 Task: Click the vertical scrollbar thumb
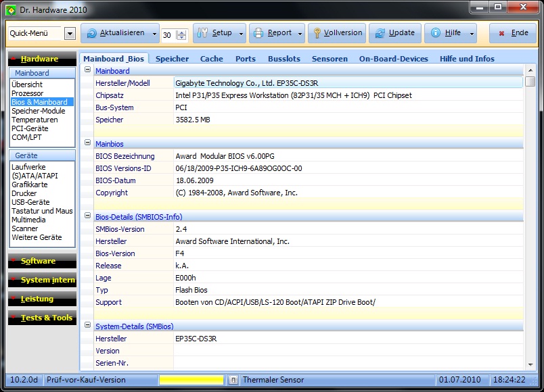pos(530,82)
